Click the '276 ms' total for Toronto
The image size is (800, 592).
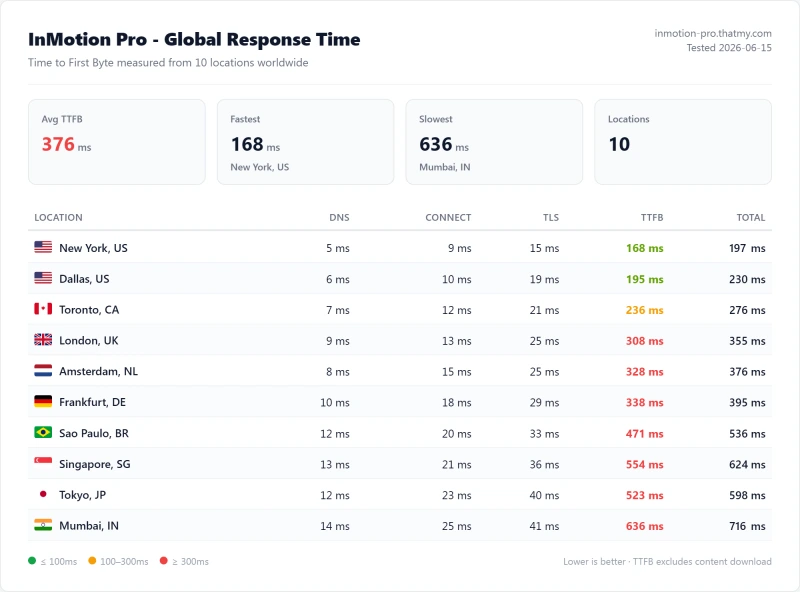tap(747, 310)
